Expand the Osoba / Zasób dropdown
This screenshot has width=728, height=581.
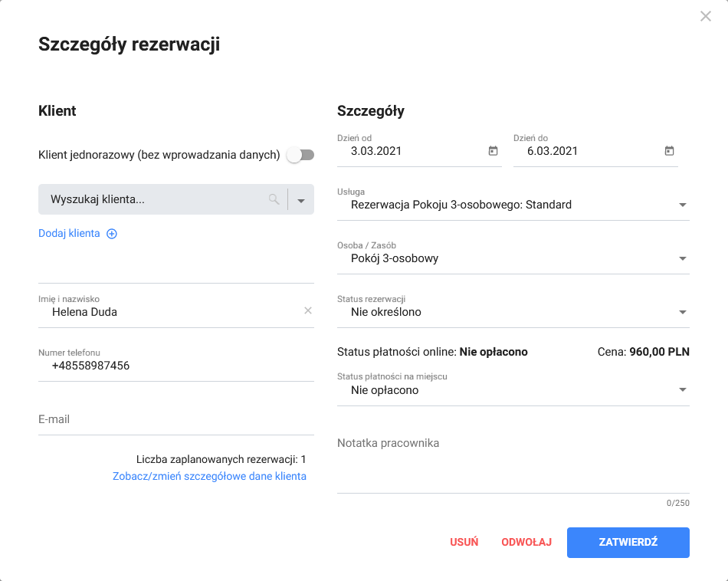point(682,258)
